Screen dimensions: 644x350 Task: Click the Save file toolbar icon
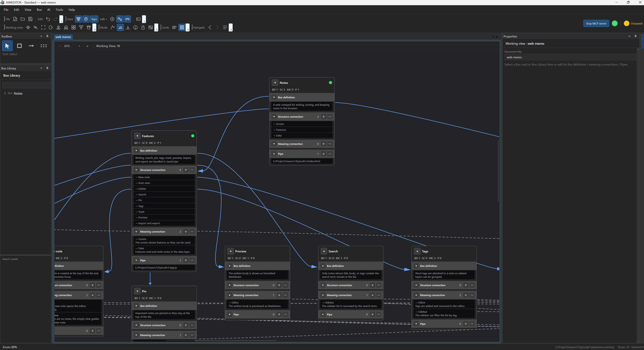tap(30, 19)
